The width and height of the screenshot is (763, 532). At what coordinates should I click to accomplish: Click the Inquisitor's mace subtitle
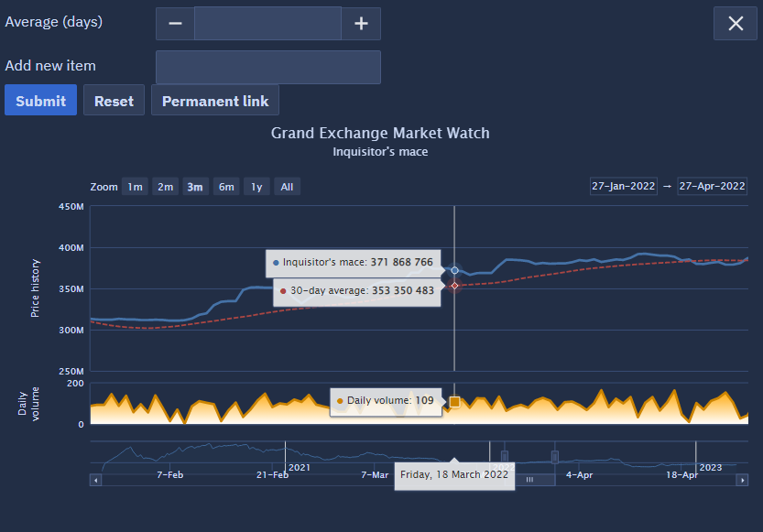[x=380, y=152]
